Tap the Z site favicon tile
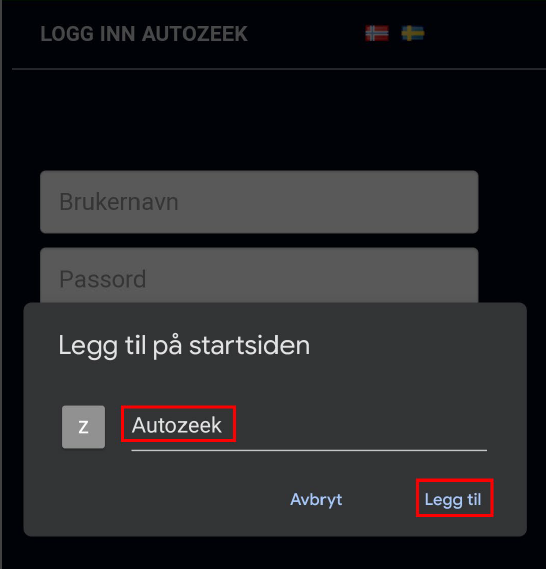 [83, 427]
